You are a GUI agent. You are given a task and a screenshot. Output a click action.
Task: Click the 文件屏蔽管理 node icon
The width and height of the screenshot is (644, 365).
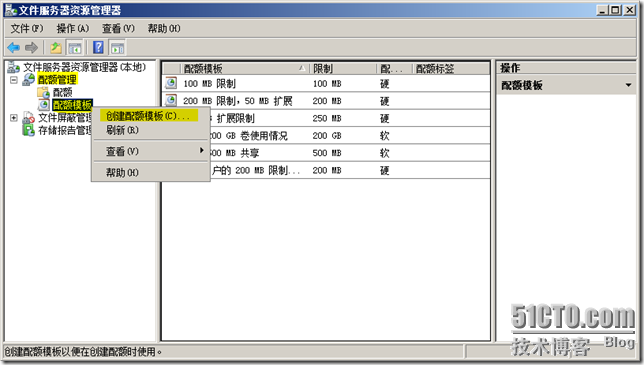(x=28, y=118)
